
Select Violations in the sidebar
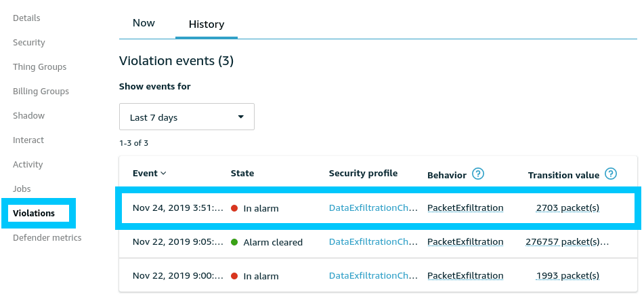click(34, 213)
